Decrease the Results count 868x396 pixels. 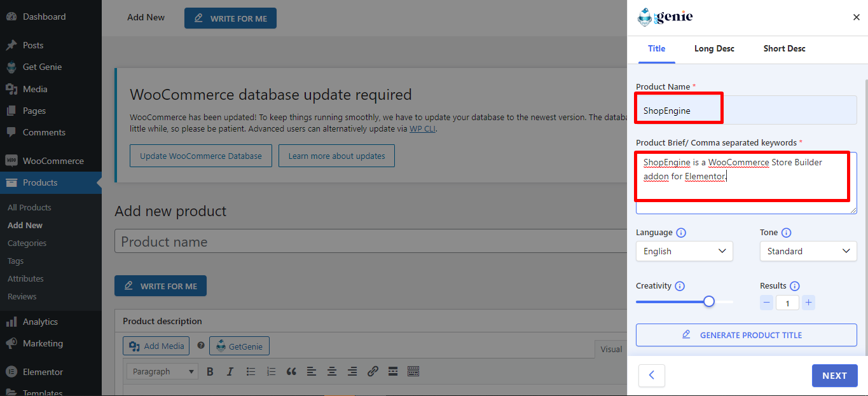(x=767, y=303)
